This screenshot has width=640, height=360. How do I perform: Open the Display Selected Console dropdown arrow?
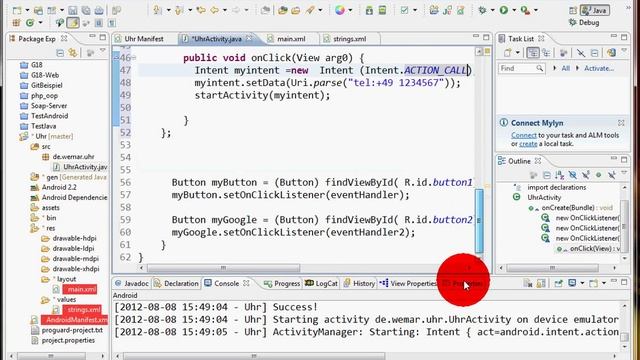coord(582,283)
